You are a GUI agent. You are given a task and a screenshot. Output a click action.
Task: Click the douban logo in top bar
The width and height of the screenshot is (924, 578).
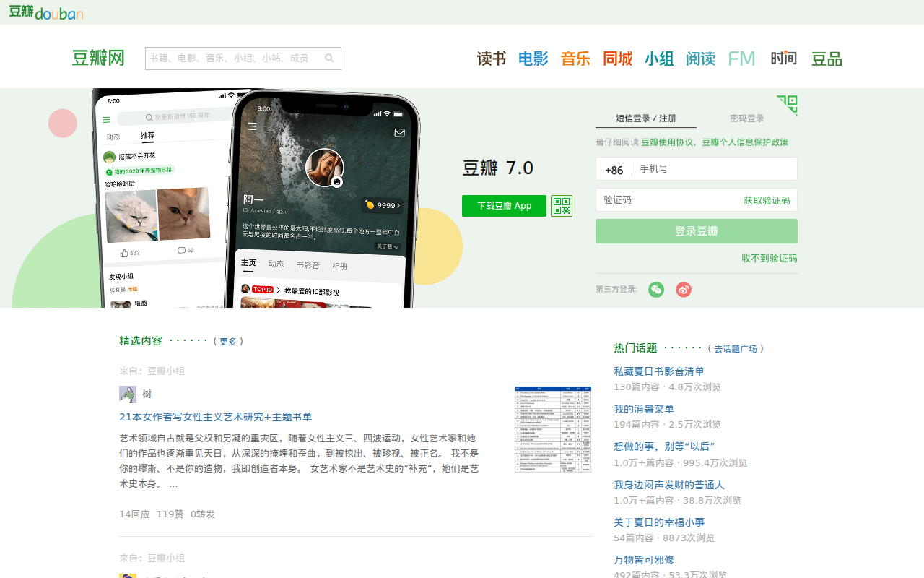click(46, 12)
